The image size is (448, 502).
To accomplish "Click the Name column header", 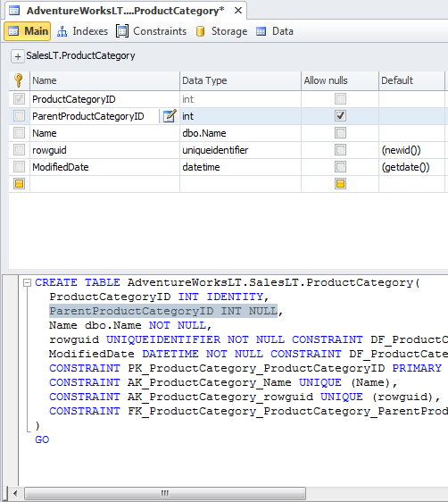I will coord(104,80).
